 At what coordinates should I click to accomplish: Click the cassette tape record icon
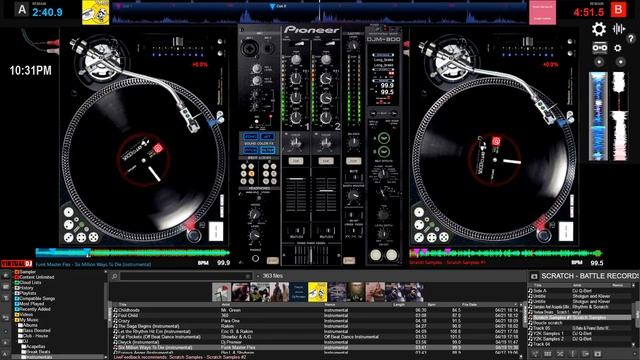(600, 48)
